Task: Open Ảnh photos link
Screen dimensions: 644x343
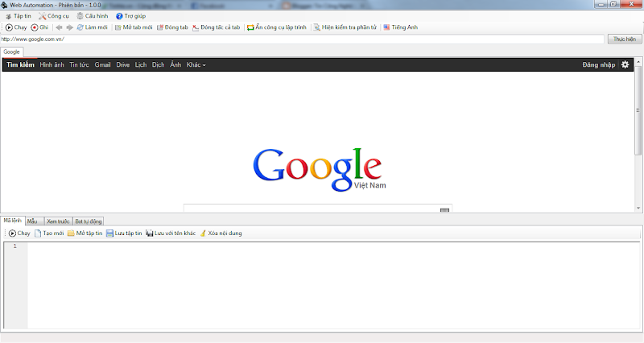Action: click(x=175, y=65)
